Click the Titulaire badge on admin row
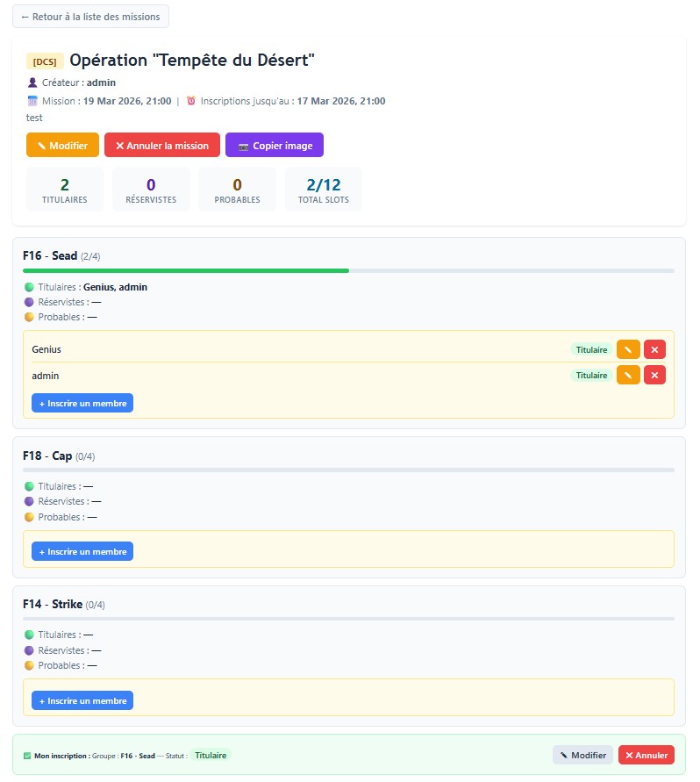Image resolution: width=700 pixels, height=782 pixels. [591, 375]
